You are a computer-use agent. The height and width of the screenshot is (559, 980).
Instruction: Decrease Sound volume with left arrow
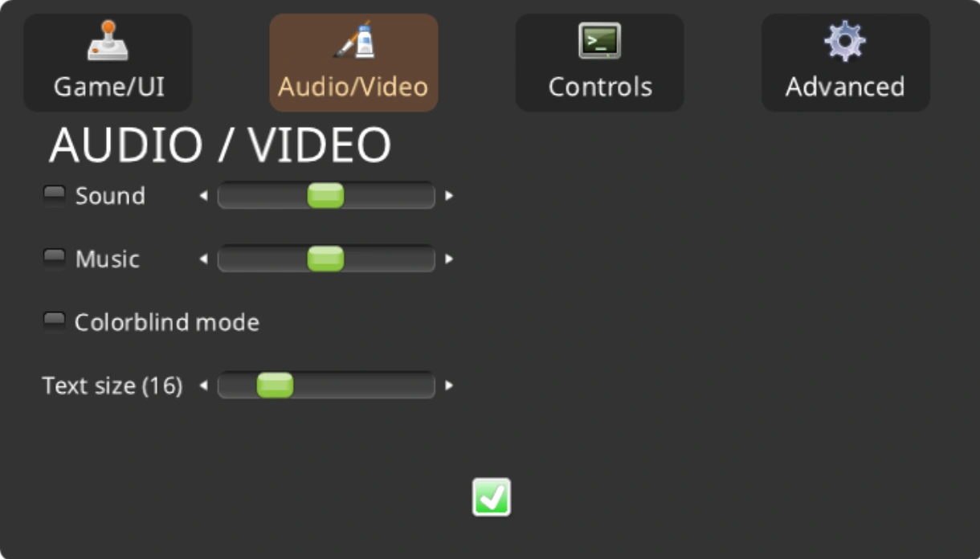click(203, 195)
